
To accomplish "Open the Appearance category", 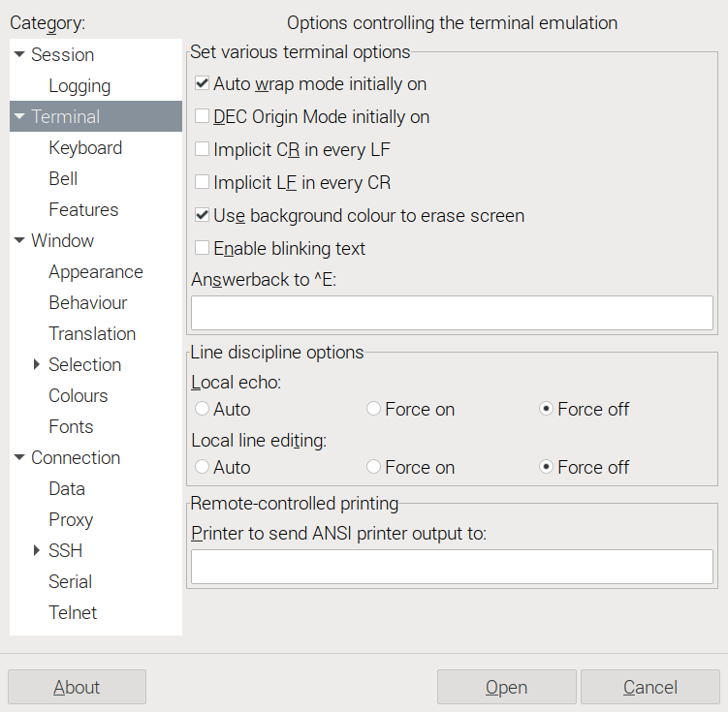I will pos(96,272).
